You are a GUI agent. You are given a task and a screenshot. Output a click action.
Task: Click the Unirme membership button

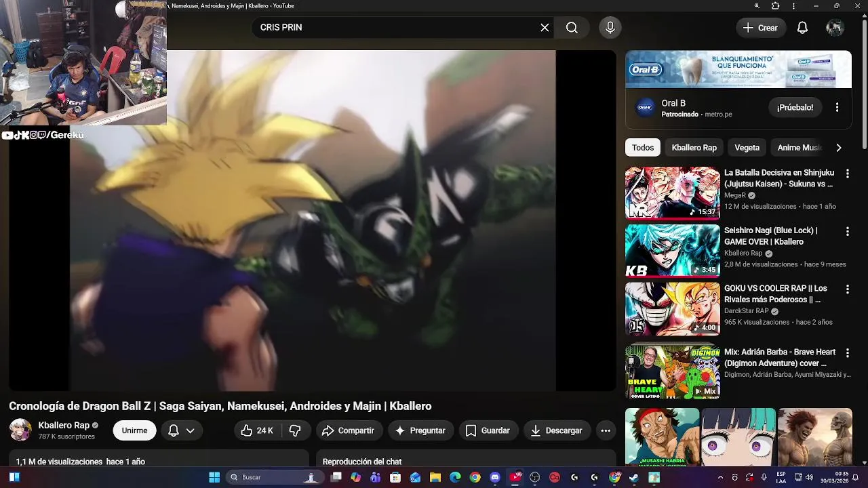134,430
